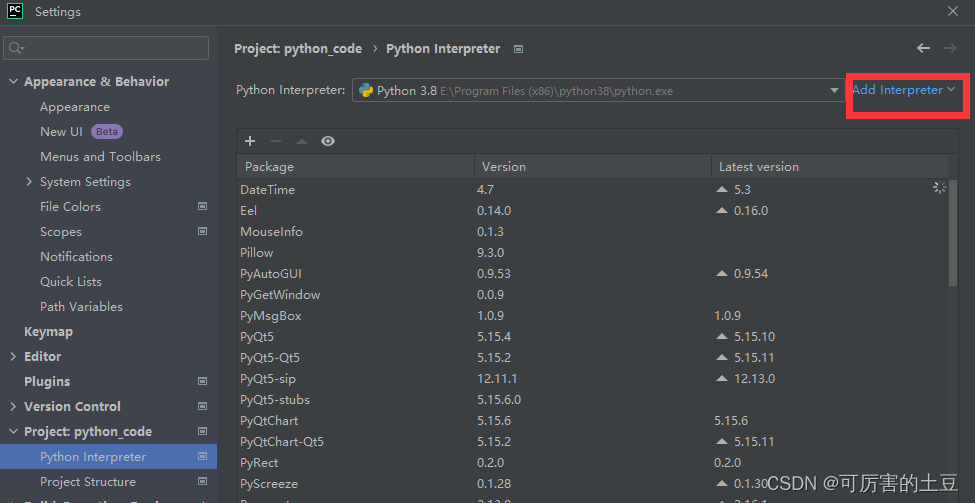This screenshot has width=975, height=503.
Task: Click the upgrade package arrow icon
Action: (x=302, y=141)
